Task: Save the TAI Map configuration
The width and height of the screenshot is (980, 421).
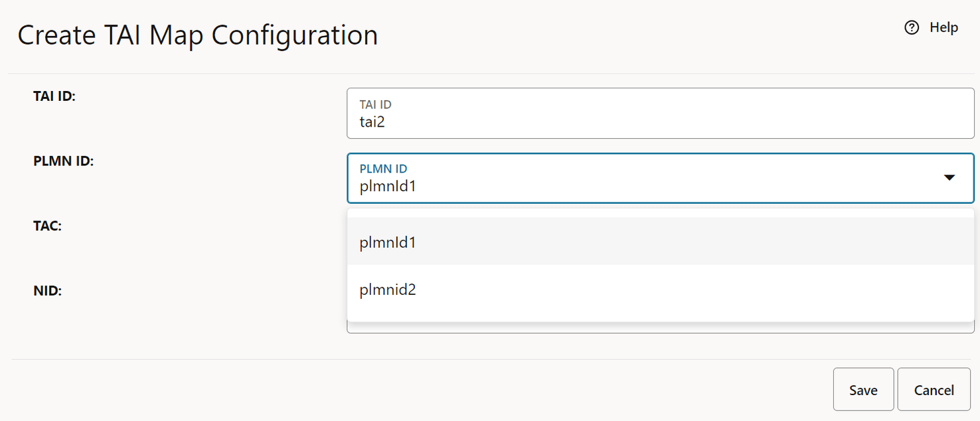Action: coord(863,389)
